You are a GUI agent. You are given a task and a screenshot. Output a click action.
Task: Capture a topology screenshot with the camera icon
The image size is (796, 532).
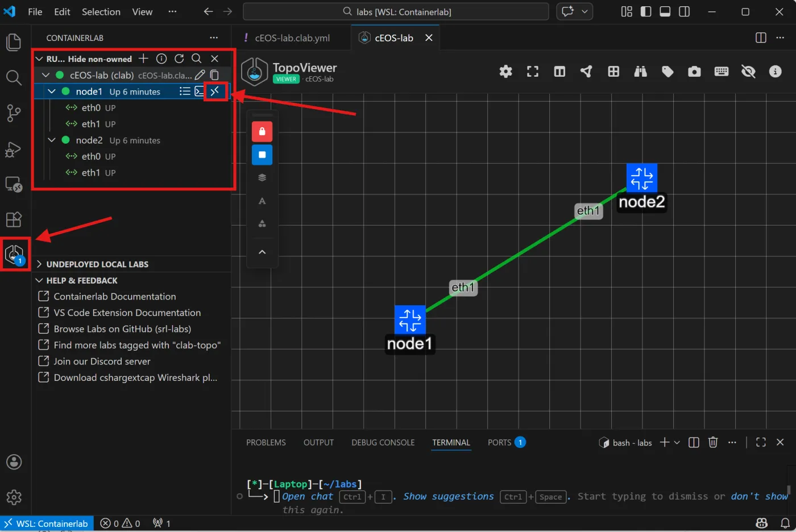[x=694, y=72]
